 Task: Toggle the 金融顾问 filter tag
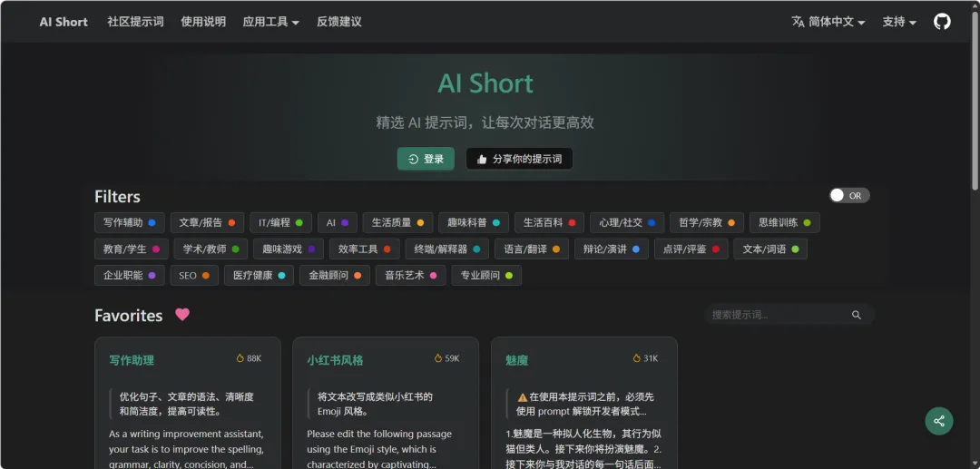(334, 276)
